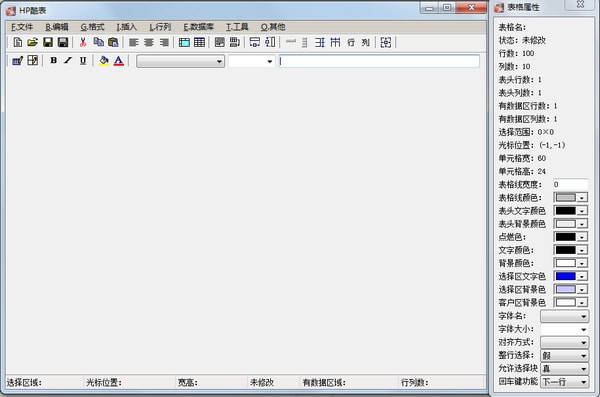
Task: Expand the 选择区背景色 color dropdown arrow
Action: [582, 289]
